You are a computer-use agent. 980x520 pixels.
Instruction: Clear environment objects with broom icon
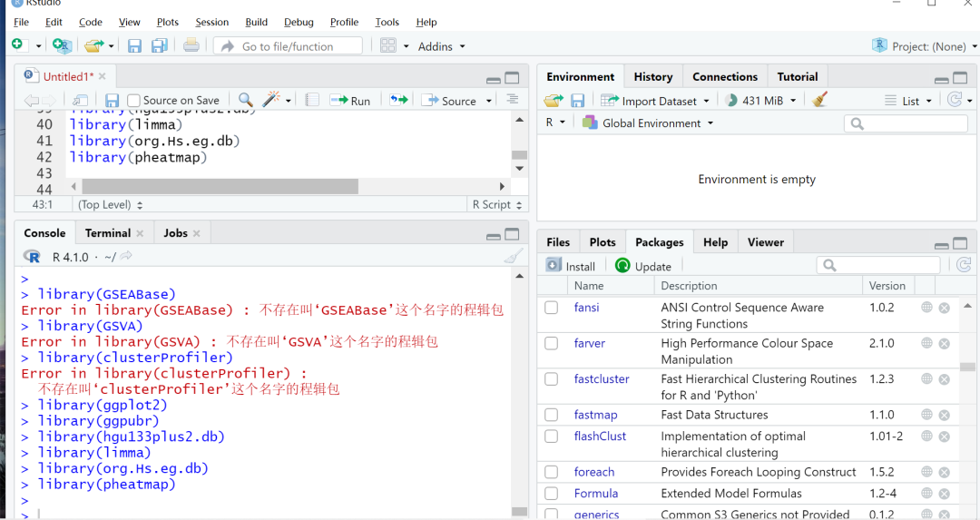(820, 100)
